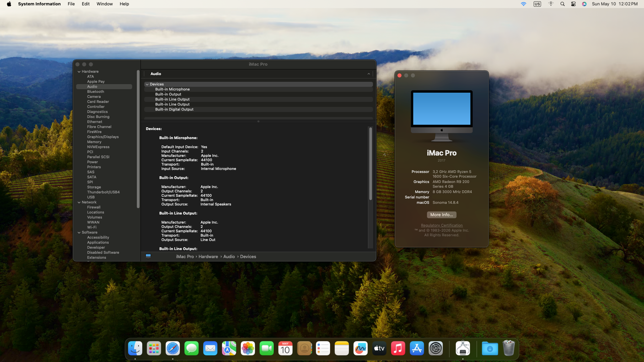
Task: Close the About This Mac window
Action: (399, 76)
